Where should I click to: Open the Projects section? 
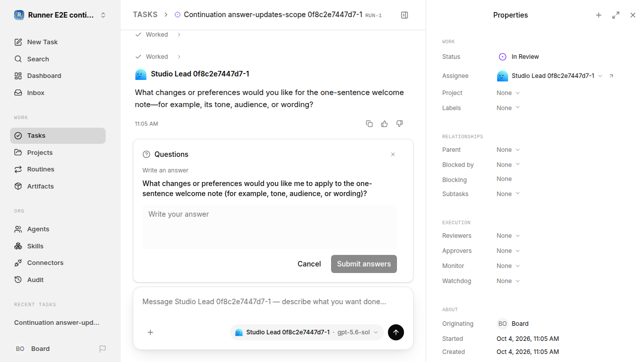pyautogui.click(x=58, y=153)
